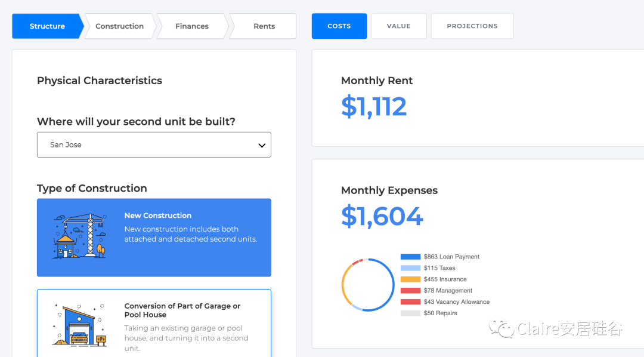Open the San Jose location dropdown
This screenshot has height=357, width=644.
(154, 145)
